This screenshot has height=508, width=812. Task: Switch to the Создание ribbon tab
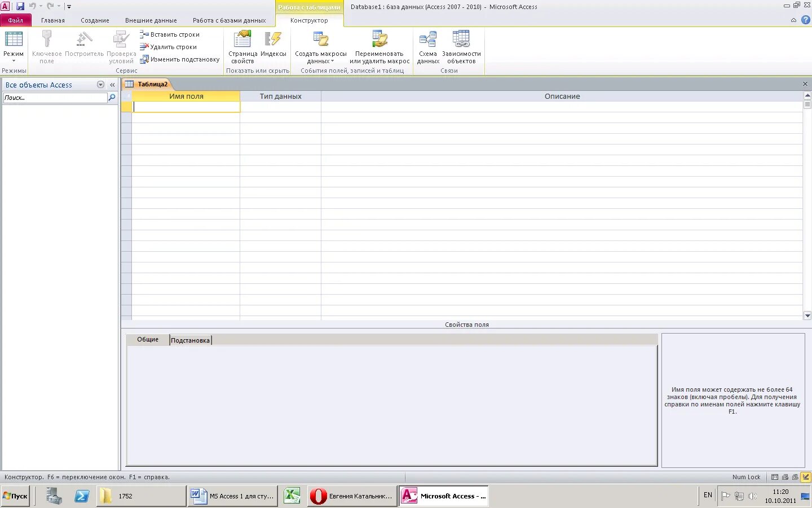(x=95, y=20)
